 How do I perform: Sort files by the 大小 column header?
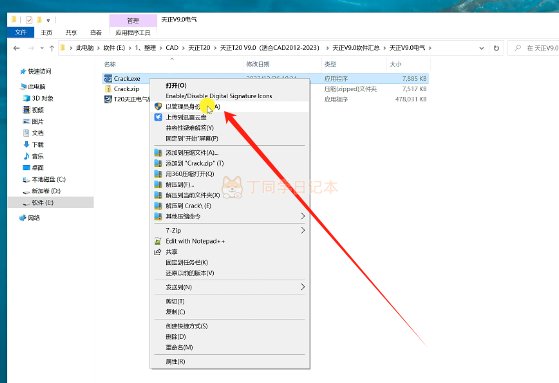(395, 64)
